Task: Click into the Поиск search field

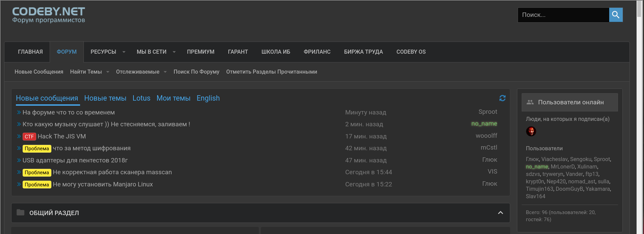Action: pos(563,15)
